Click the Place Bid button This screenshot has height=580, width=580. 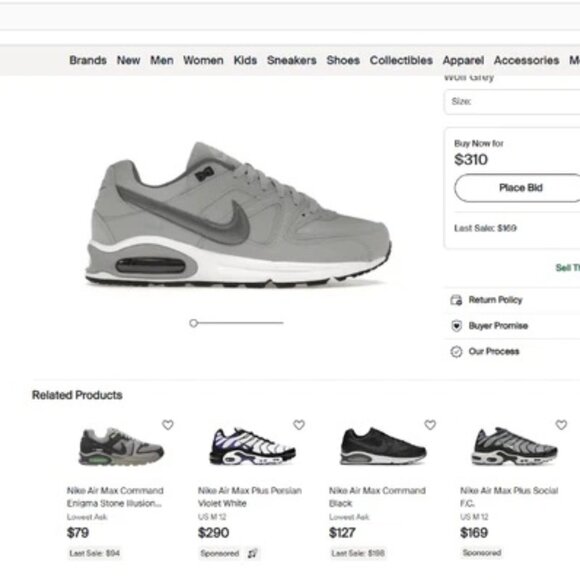tap(518, 188)
